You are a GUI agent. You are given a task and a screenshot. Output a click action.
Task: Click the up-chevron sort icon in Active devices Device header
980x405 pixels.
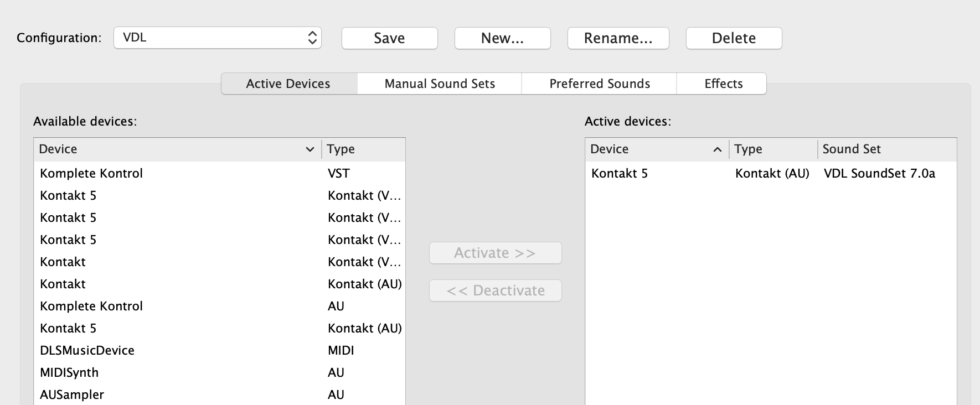click(718, 149)
